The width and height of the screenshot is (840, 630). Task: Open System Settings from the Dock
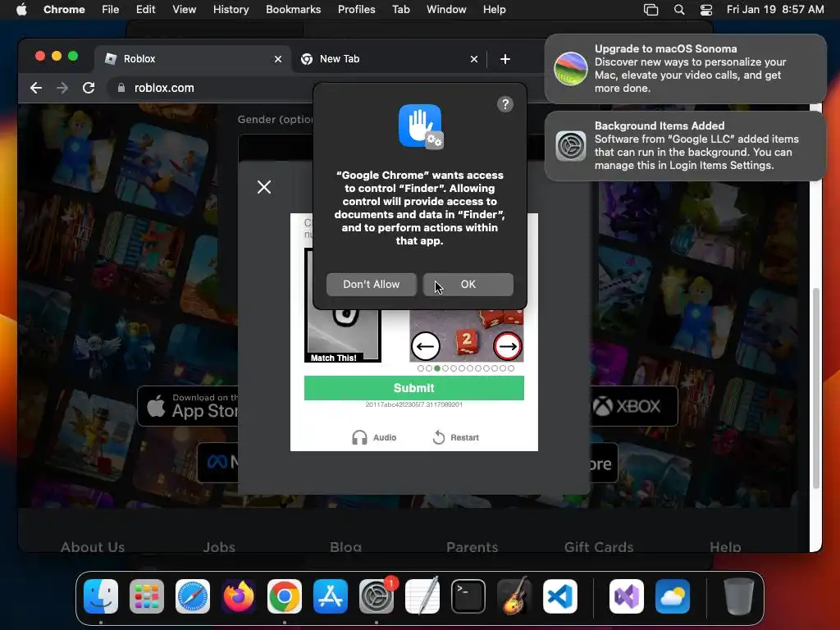377,596
